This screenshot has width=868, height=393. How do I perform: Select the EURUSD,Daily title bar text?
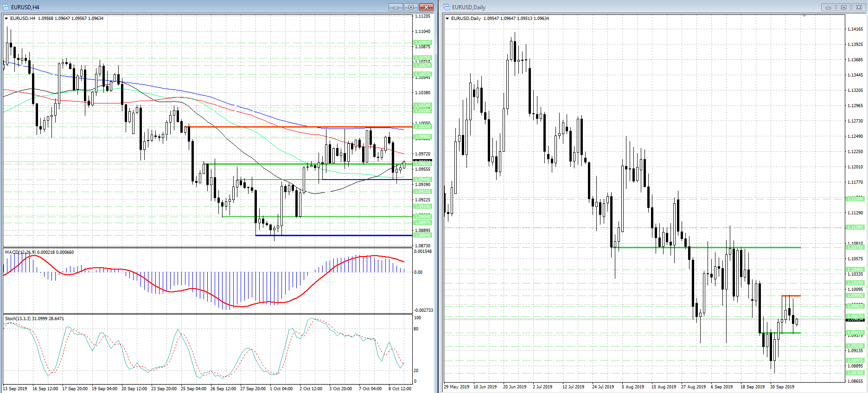pos(469,7)
